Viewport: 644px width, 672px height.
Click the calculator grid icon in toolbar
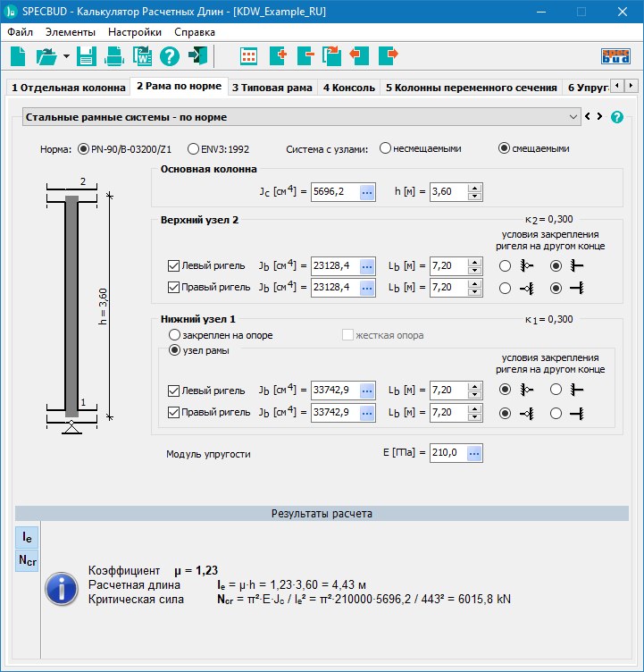click(249, 56)
